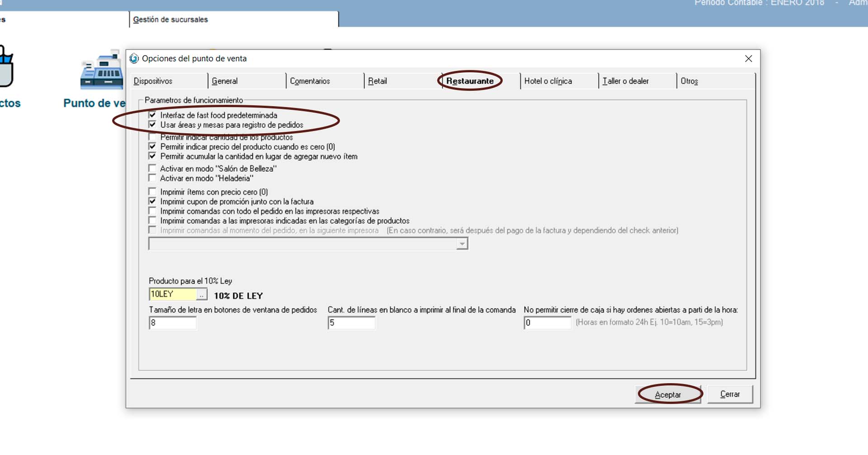Click the Producto para el 10% Ley field
868x455 pixels.
172,295
